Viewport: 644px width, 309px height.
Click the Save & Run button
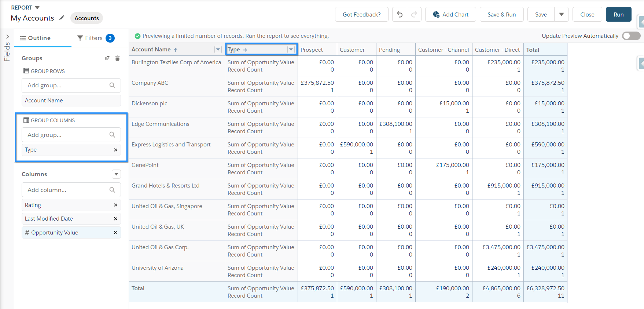(501, 15)
